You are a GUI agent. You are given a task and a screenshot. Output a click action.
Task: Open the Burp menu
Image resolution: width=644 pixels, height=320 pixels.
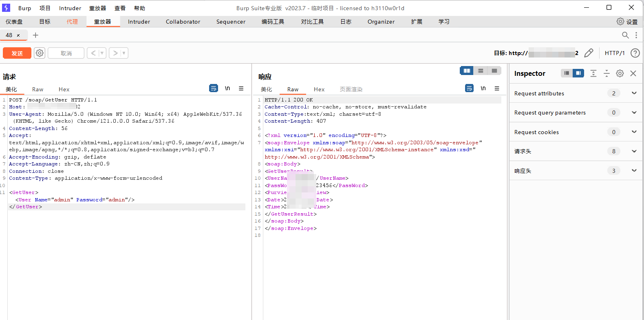tap(24, 8)
